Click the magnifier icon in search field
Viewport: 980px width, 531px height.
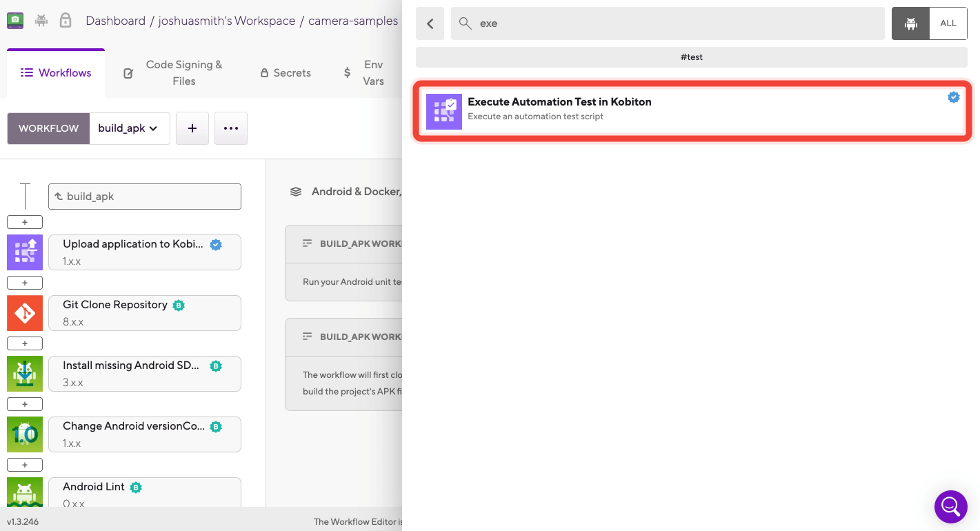click(466, 23)
